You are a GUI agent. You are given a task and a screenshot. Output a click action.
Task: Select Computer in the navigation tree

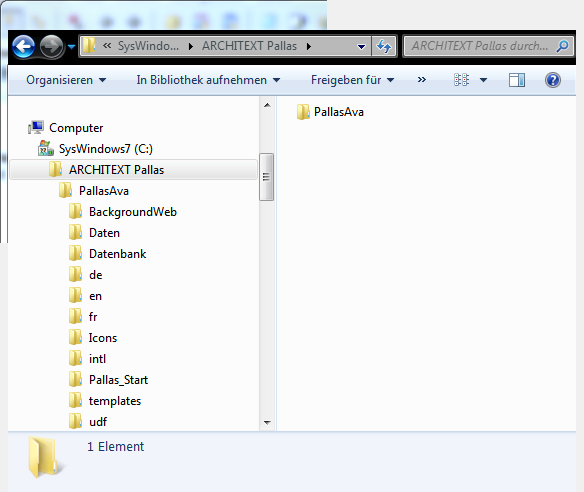pyautogui.click(x=76, y=128)
